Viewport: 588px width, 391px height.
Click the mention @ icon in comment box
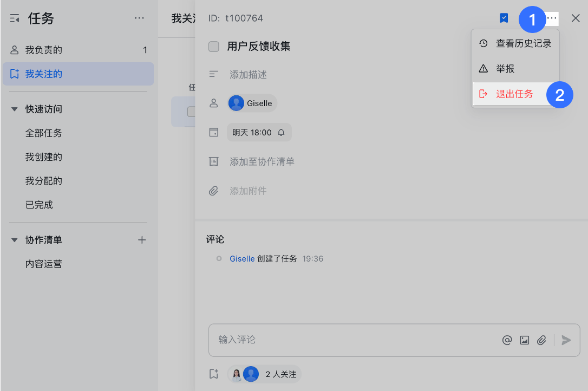(x=507, y=340)
